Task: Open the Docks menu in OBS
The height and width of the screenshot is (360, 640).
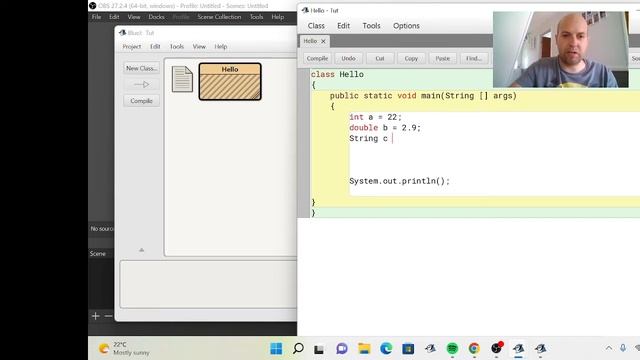Action: [x=156, y=17]
